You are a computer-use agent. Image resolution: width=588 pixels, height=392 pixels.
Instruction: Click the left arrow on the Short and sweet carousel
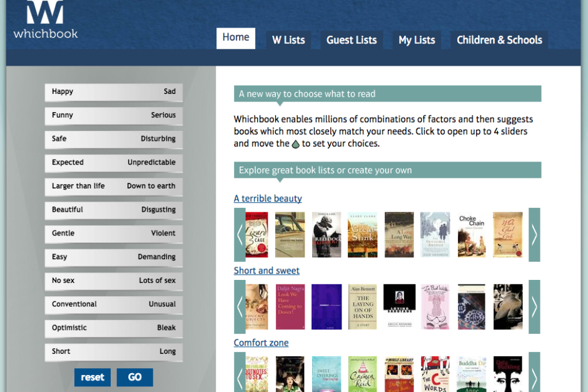(240, 307)
